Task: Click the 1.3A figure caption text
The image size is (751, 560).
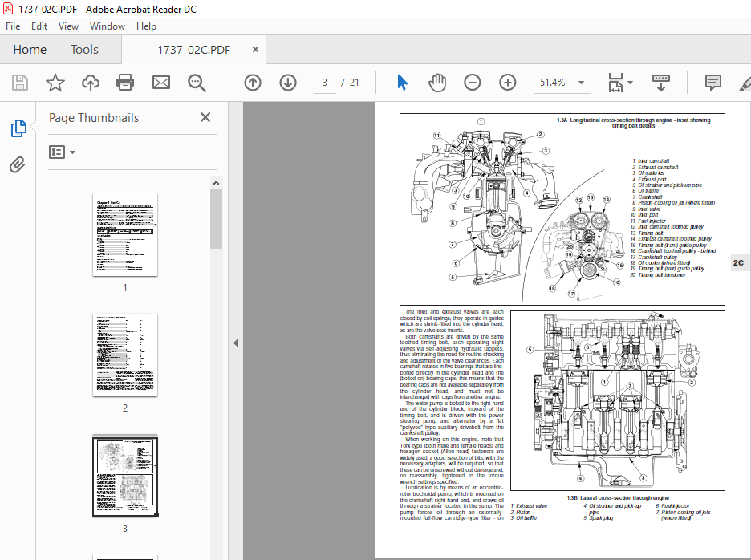Action: [x=633, y=123]
